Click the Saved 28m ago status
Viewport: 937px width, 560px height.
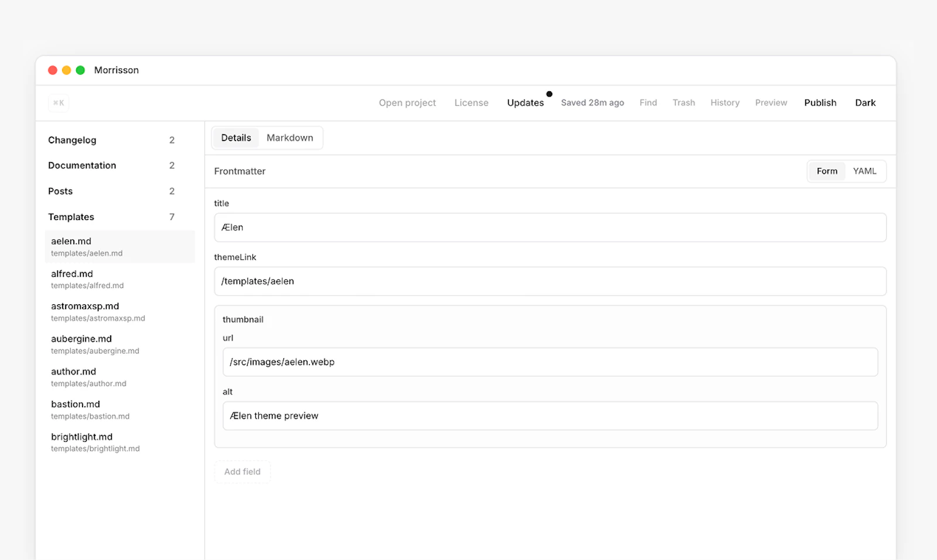point(593,103)
